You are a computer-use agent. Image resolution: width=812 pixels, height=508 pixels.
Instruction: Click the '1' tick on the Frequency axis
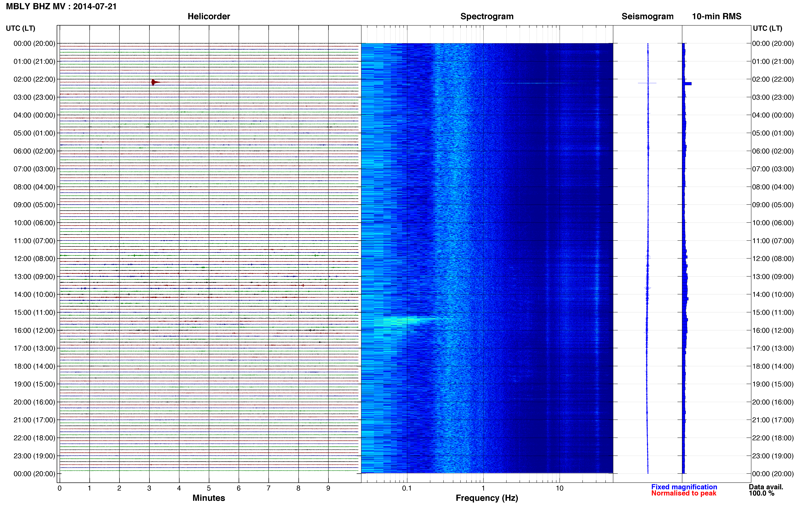(x=483, y=488)
